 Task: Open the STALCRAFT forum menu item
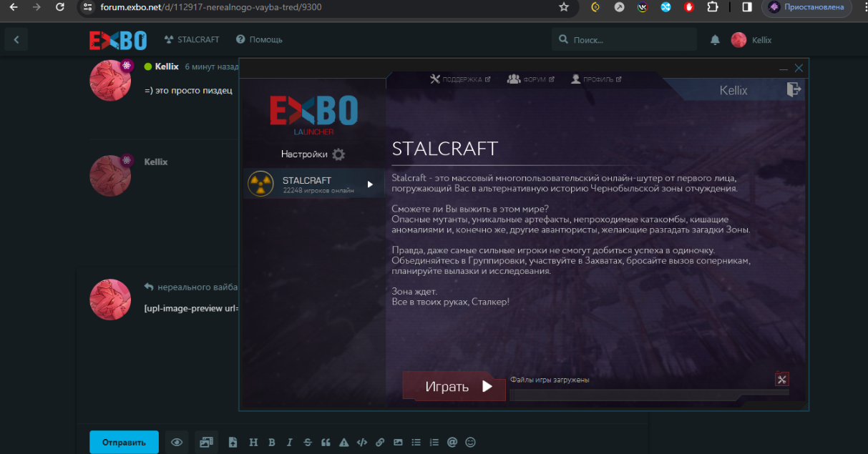[x=192, y=40]
